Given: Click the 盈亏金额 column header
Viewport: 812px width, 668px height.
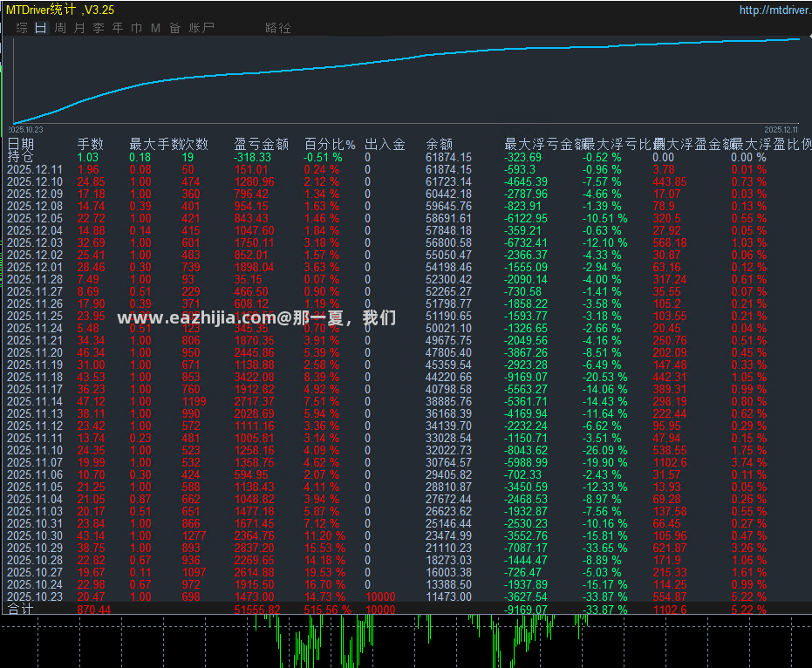Looking at the screenshot, I should click(x=261, y=144).
